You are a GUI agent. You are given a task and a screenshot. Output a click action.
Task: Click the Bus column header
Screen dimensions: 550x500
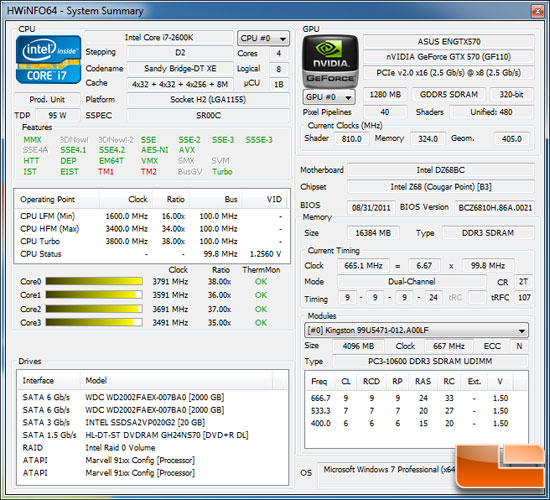216,199
